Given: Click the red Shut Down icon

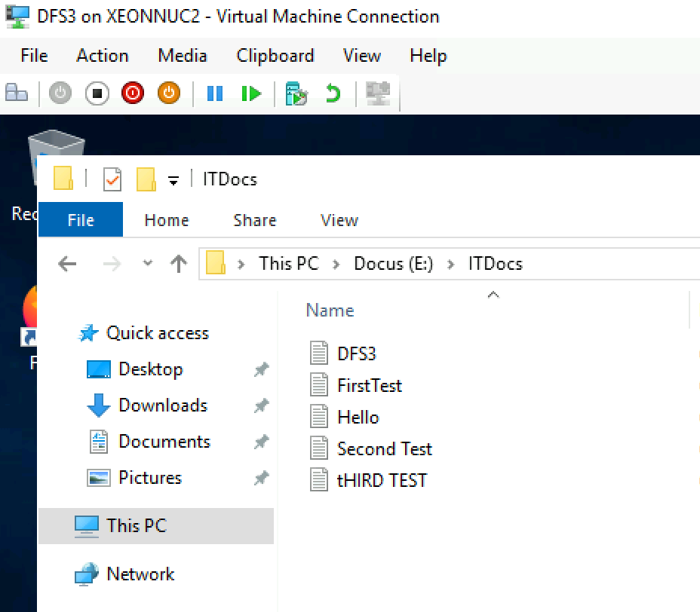Looking at the screenshot, I should (133, 93).
